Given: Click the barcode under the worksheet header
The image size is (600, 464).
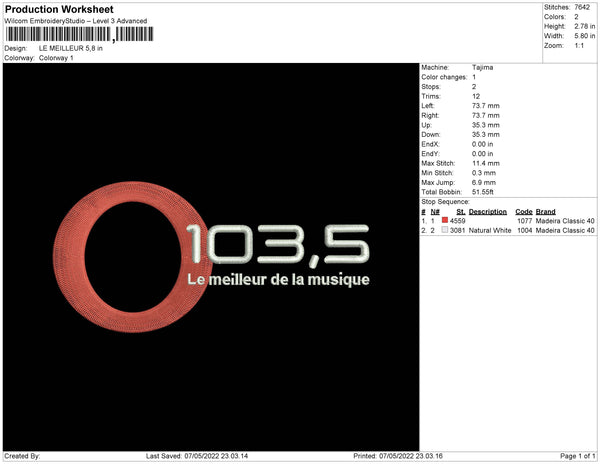Looking at the screenshot, I should coord(79,34).
